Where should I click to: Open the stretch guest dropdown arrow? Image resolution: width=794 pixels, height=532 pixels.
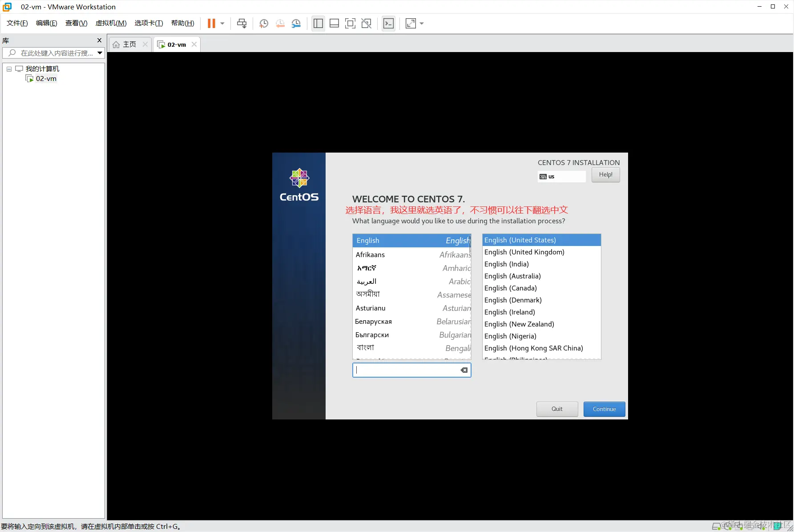click(x=422, y=23)
